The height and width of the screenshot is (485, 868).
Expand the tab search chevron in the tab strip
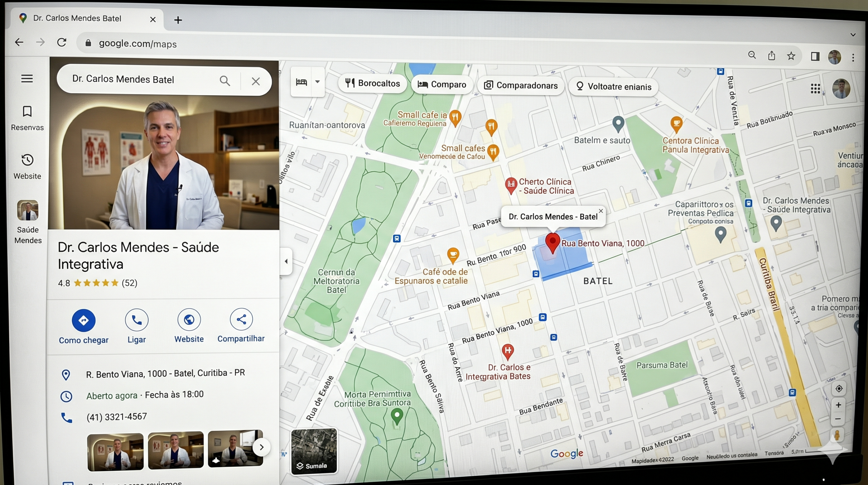click(x=853, y=35)
